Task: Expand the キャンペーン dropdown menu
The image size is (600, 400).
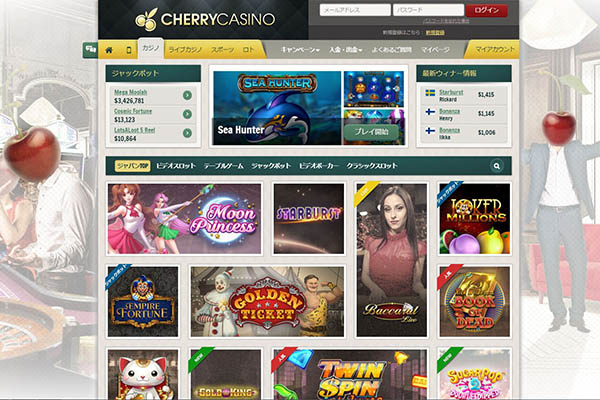Action: (x=300, y=50)
